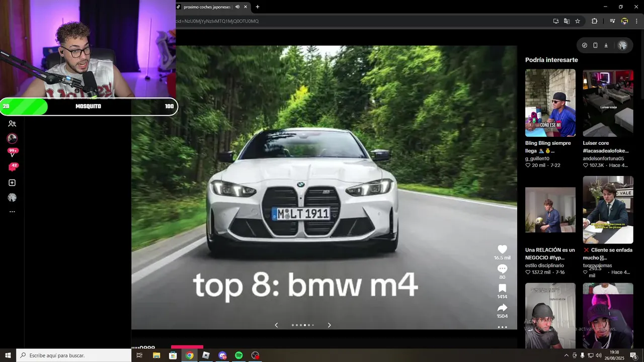Open the Chrome profile avatar

coord(624,21)
